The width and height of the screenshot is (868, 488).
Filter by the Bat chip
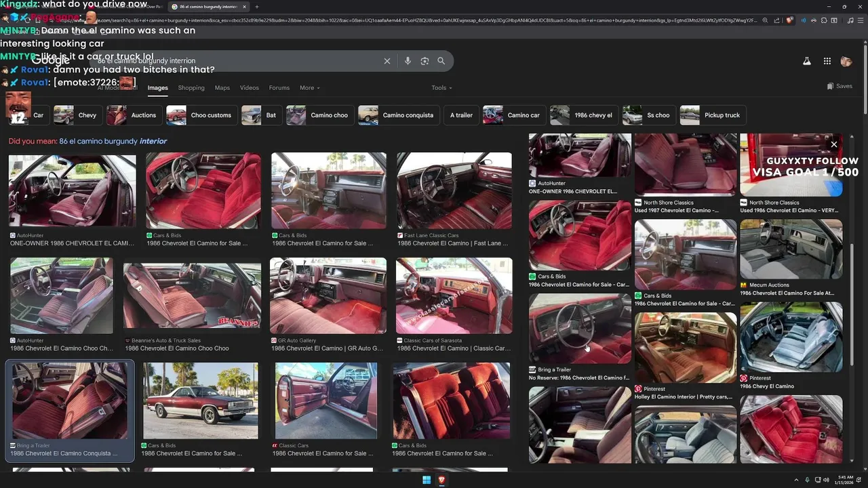point(260,115)
